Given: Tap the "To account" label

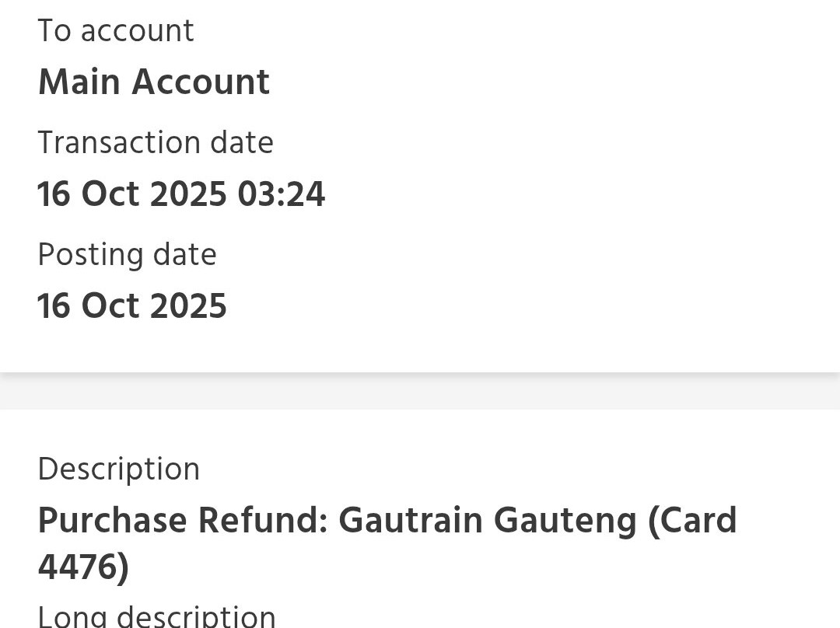Looking at the screenshot, I should pos(116,31).
